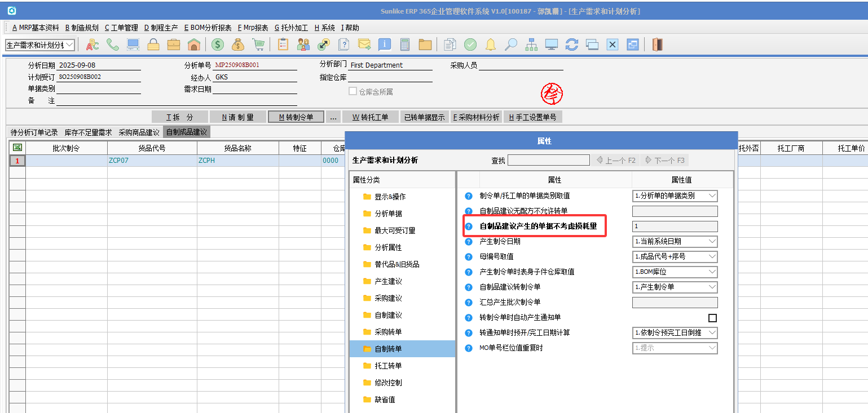Click the notification bell icon
The height and width of the screenshot is (413, 868).
point(491,45)
